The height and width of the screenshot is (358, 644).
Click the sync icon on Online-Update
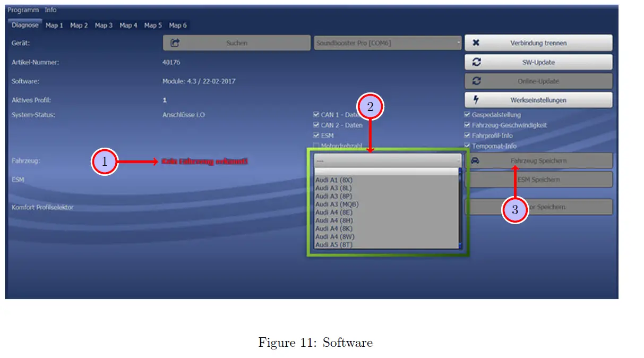tap(476, 81)
